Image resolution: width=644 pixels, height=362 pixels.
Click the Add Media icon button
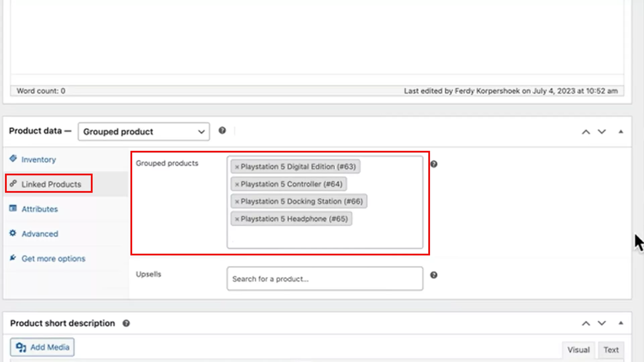point(21,348)
